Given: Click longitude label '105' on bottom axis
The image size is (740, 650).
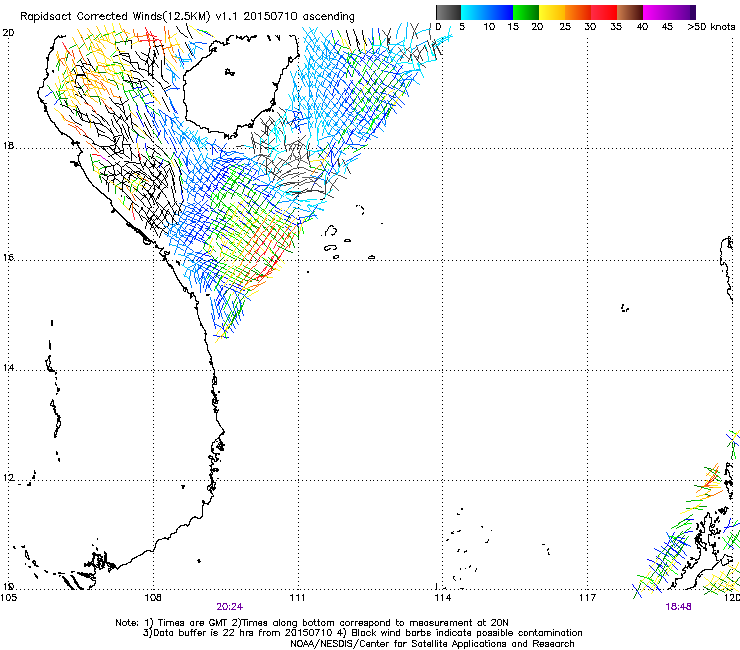Looking at the screenshot, I should (8, 598).
